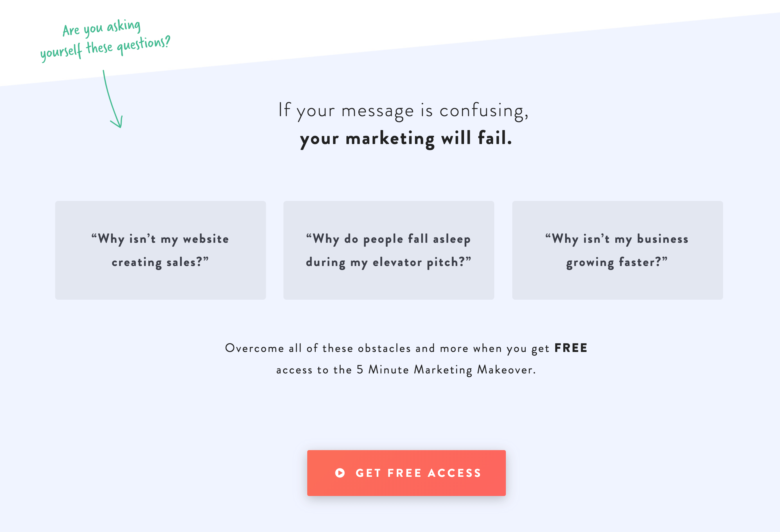Click the 'Why isn't my website' quote text
This screenshot has height=532, width=780.
pos(160,239)
